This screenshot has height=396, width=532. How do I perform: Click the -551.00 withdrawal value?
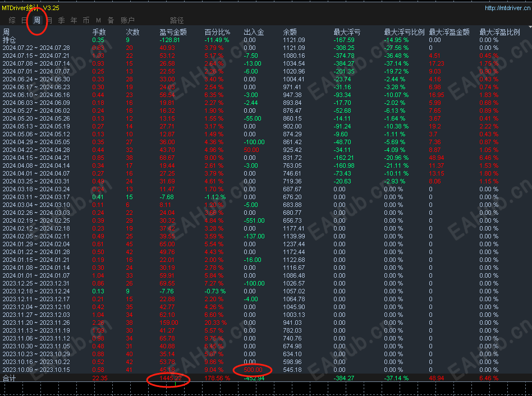click(x=254, y=220)
